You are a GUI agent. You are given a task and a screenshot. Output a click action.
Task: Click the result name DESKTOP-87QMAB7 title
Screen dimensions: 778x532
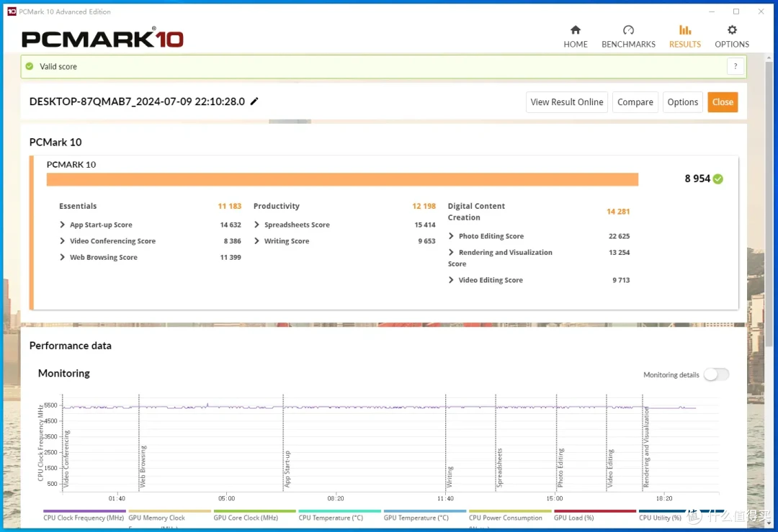[x=137, y=101]
